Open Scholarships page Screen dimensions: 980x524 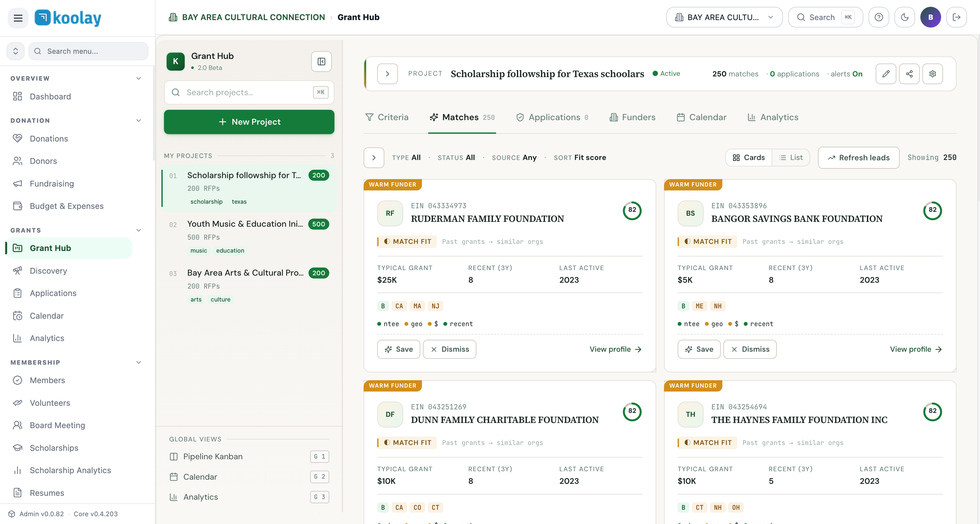(69, 448)
